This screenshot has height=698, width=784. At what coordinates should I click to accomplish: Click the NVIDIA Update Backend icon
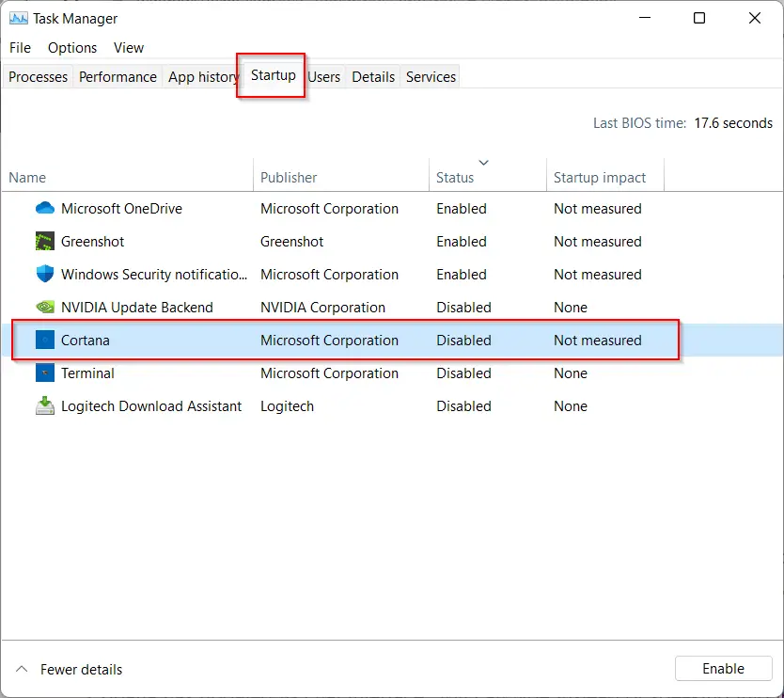coord(45,307)
